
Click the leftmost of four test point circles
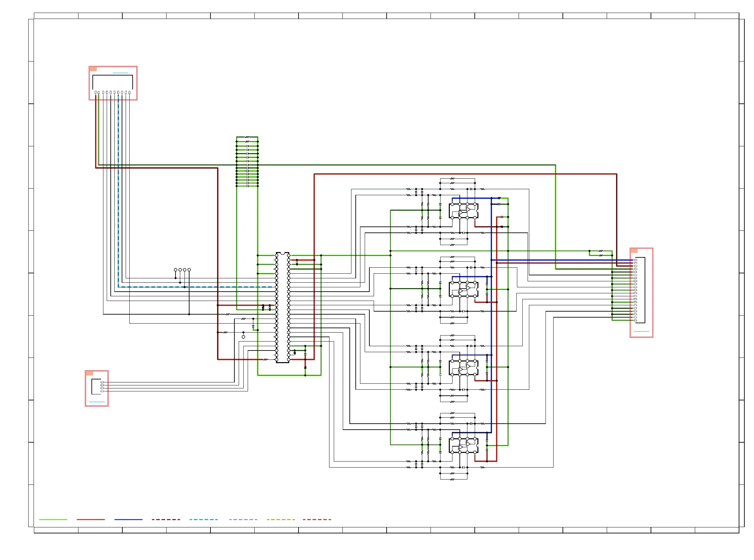tap(176, 270)
